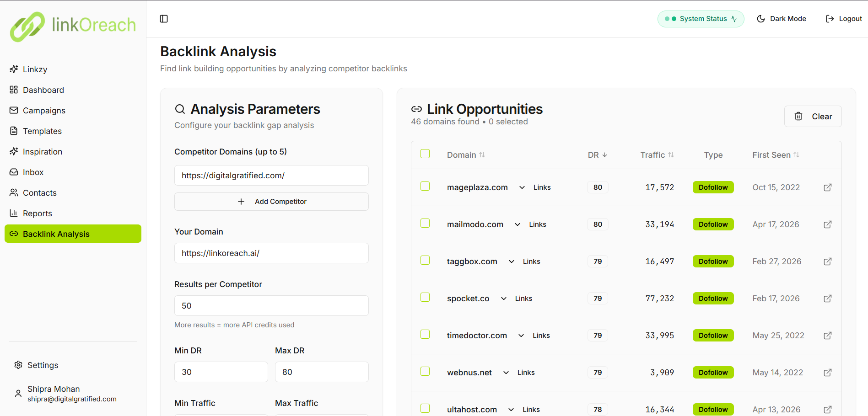The height and width of the screenshot is (416, 868).
Task: Open Campaigns page
Action: 73,111
